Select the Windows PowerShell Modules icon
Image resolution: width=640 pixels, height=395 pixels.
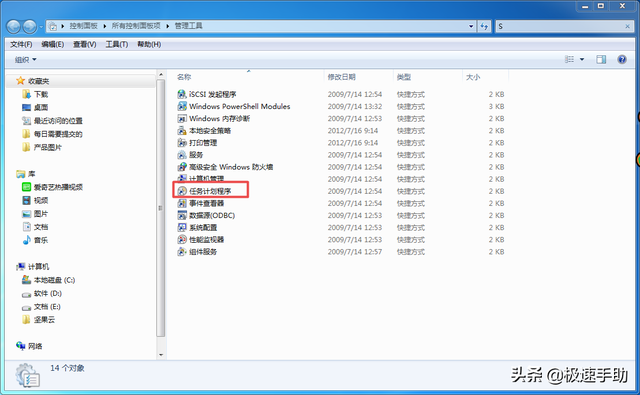coord(182,107)
